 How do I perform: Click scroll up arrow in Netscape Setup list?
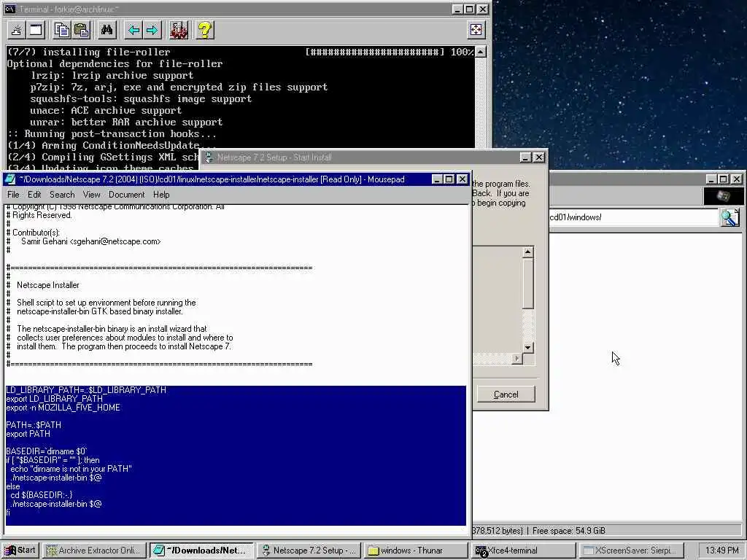[527, 252]
